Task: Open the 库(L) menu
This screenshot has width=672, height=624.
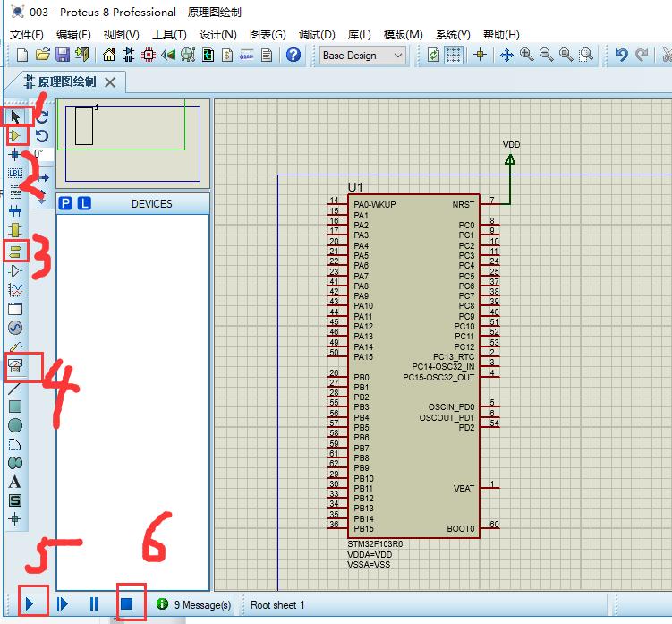Action: pos(359,34)
